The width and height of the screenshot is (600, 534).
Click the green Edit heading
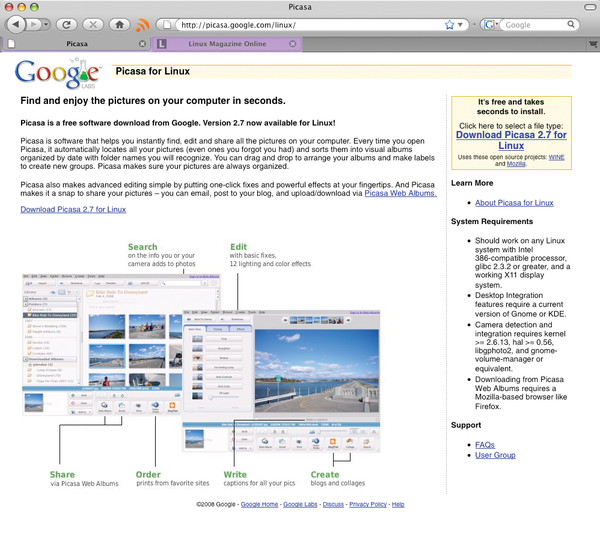click(238, 247)
